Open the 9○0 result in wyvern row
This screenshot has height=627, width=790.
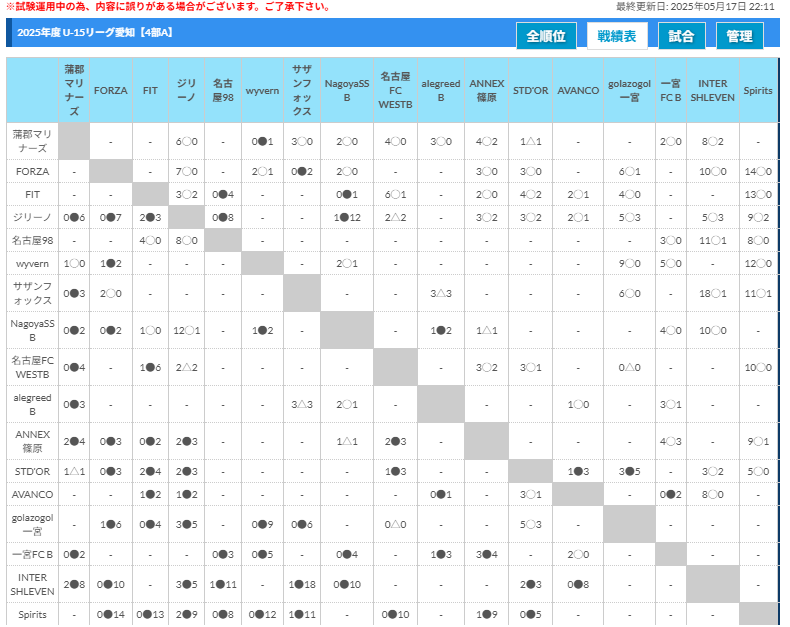click(630, 263)
